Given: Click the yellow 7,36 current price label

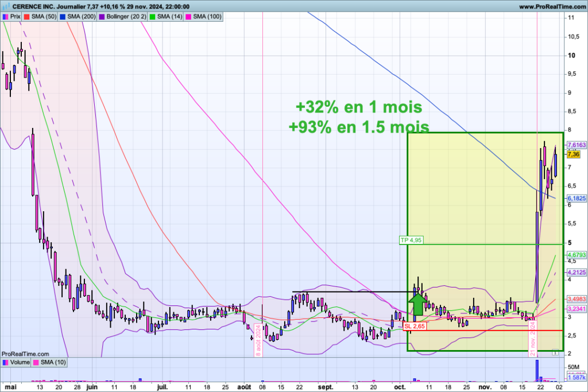Looking at the screenshot, I should [x=574, y=154].
